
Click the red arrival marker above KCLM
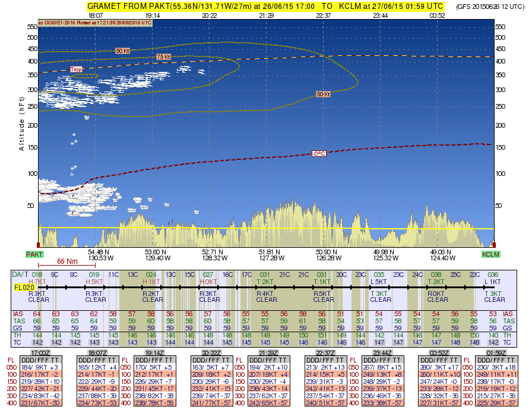pyautogui.click(x=493, y=244)
